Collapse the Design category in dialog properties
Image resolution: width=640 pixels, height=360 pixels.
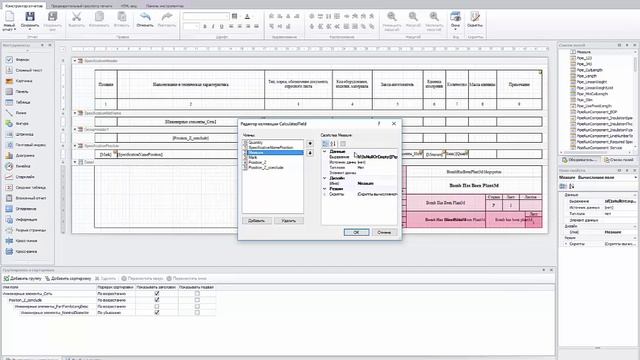[x=324, y=178]
